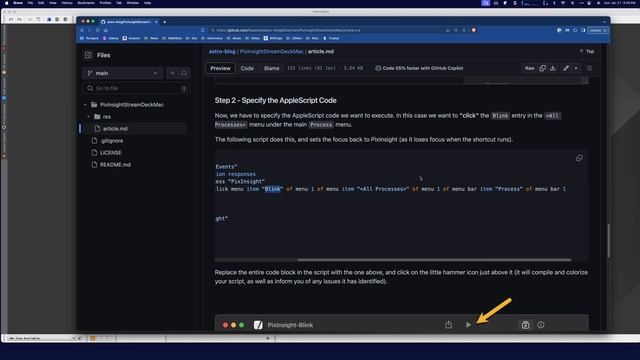Collapse the Files side panel icon
This screenshot has height=360, width=640.
tap(88, 55)
